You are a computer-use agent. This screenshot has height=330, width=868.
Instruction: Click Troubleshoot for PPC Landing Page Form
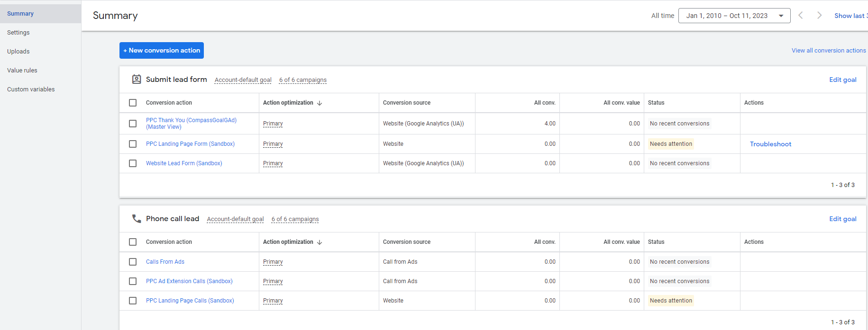point(771,144)
